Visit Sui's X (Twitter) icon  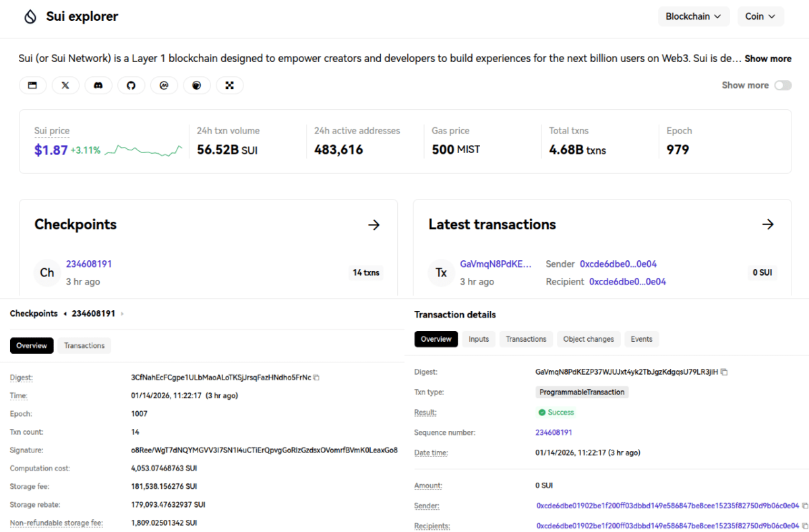(65, 85)
